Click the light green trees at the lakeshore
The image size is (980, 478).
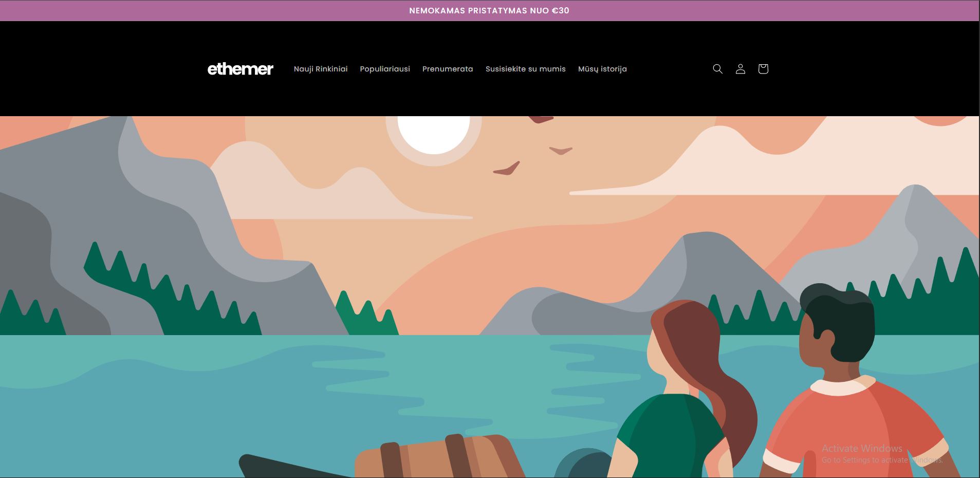pos(366,316)
